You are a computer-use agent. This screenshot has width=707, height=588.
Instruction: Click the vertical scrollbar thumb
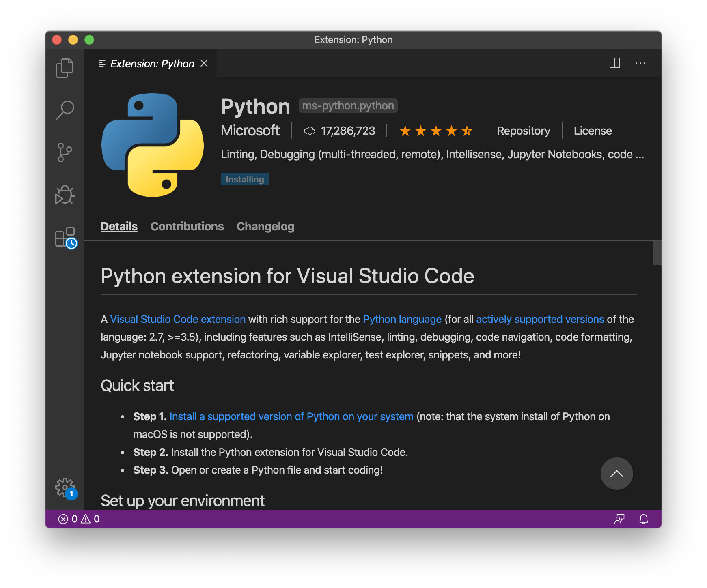[657, 253]
